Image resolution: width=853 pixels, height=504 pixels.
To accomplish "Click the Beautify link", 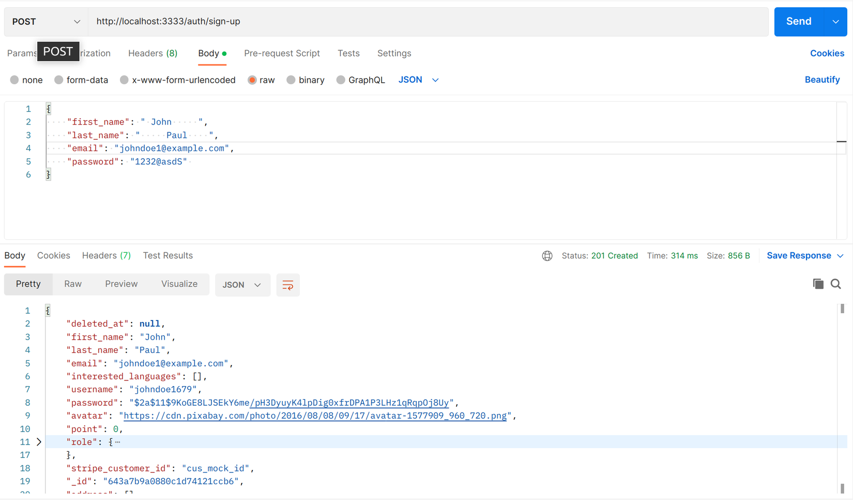I will 822,80.
